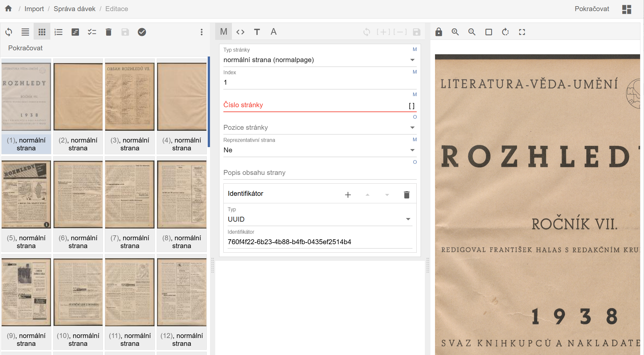
Task: Zoom in on the page image
Action: 455,32
